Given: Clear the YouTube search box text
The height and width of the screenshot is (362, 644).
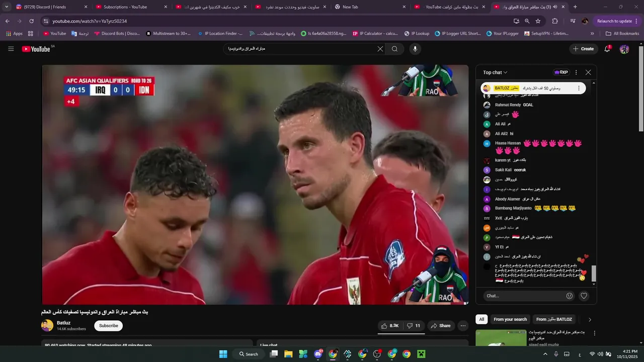Looking at the screenshot, I should 380,49.
